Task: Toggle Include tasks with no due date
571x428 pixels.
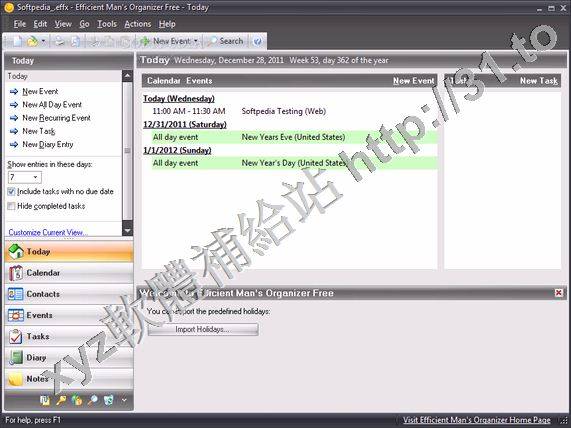Action: click(11, 192)
